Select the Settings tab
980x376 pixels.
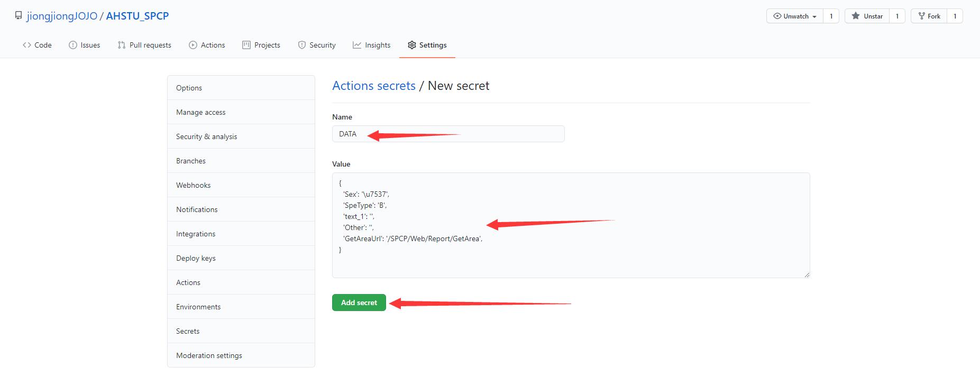(x=427, y=45)
